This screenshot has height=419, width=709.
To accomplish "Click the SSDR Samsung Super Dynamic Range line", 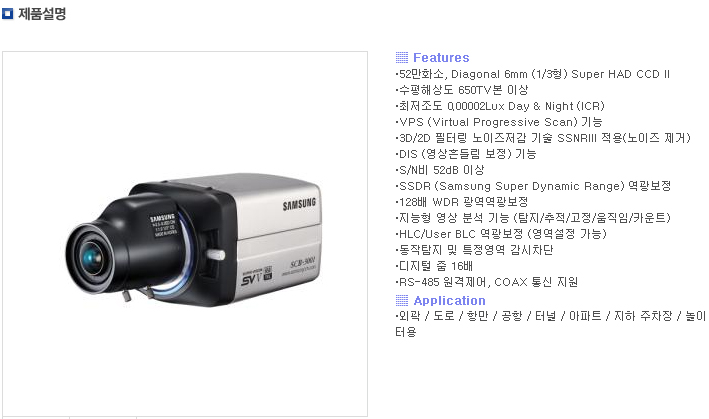I will point(533,186).
